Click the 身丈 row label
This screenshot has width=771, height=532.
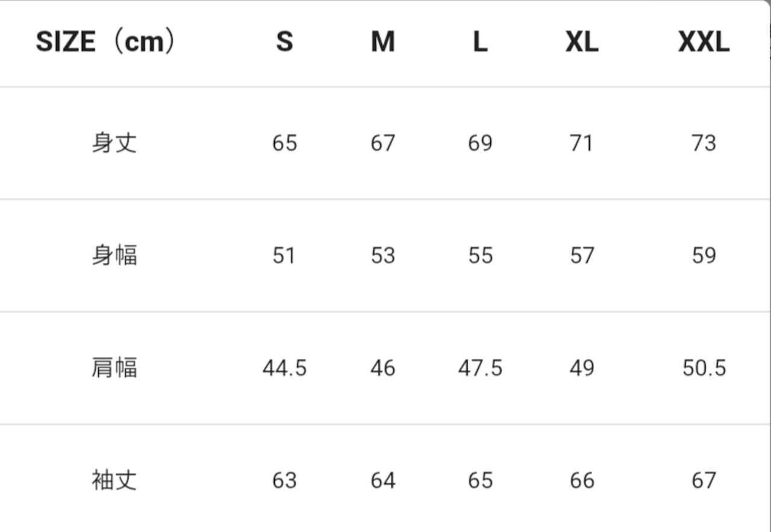pos(114,143)
